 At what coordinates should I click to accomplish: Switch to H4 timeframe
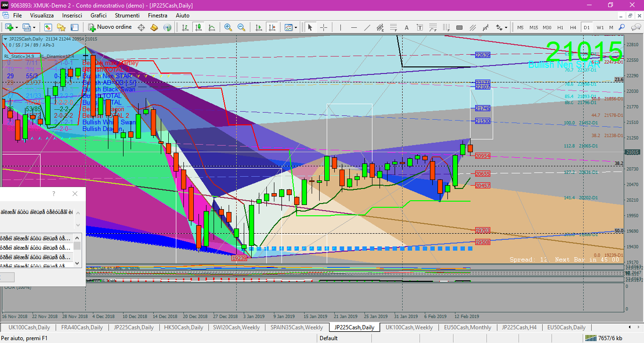pyautogui.click(x=573, y=27)
